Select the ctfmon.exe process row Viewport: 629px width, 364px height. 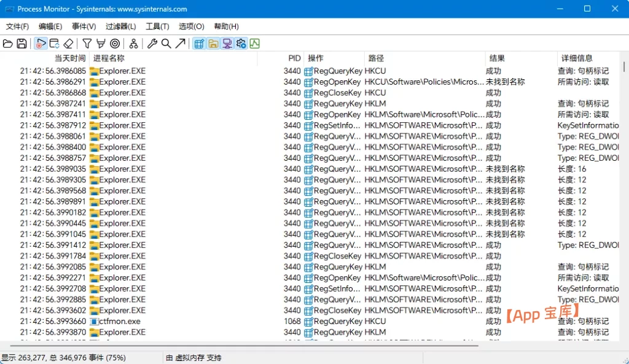click(x=310, y=321)
